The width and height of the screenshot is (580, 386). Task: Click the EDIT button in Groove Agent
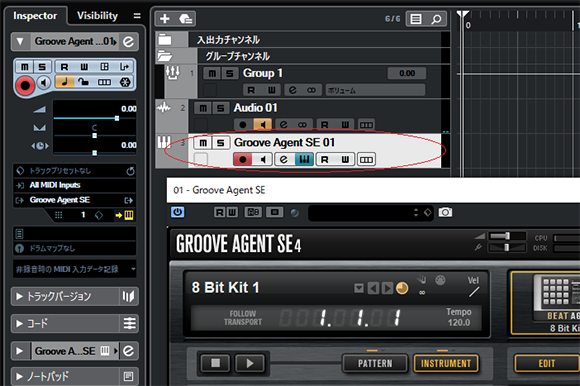547,363
